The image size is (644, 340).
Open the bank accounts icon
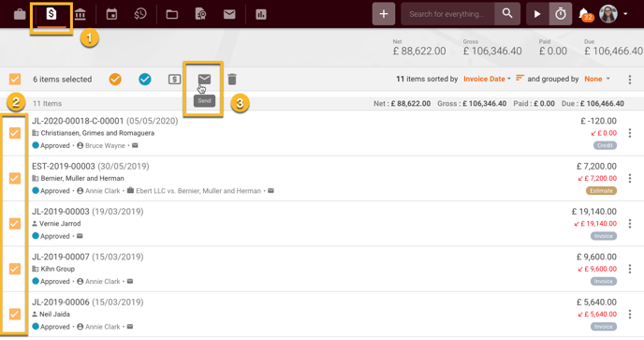pyautogui.click(x=80, y=14)
